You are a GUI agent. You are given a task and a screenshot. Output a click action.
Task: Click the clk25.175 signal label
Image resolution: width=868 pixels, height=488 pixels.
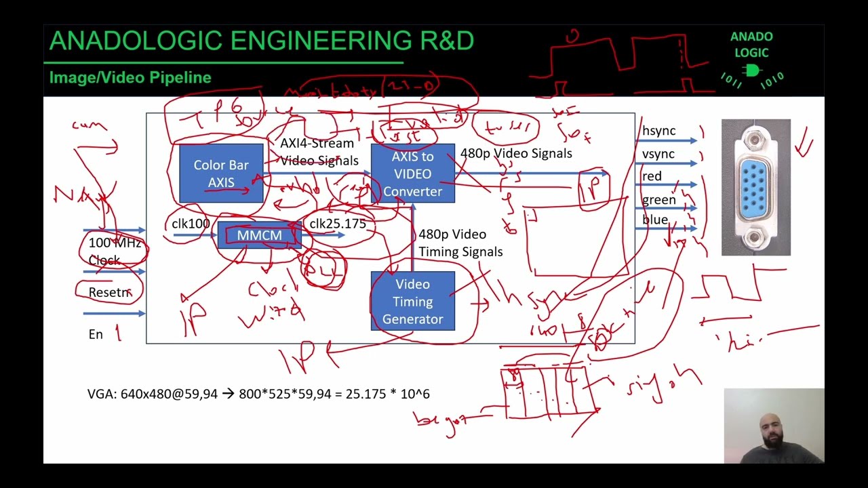[338, 224]
